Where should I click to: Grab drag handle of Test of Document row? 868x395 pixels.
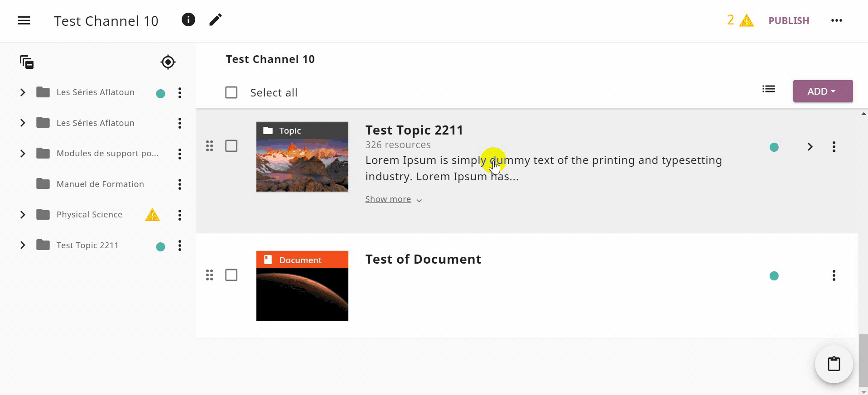pos(209,275)
